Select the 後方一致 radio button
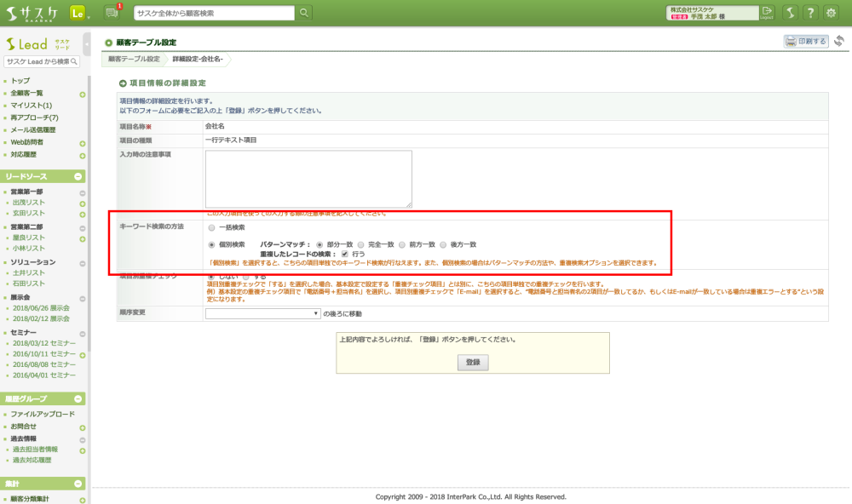Image resolution: width=852 pixels, height=504 pixels. [443, 244]
